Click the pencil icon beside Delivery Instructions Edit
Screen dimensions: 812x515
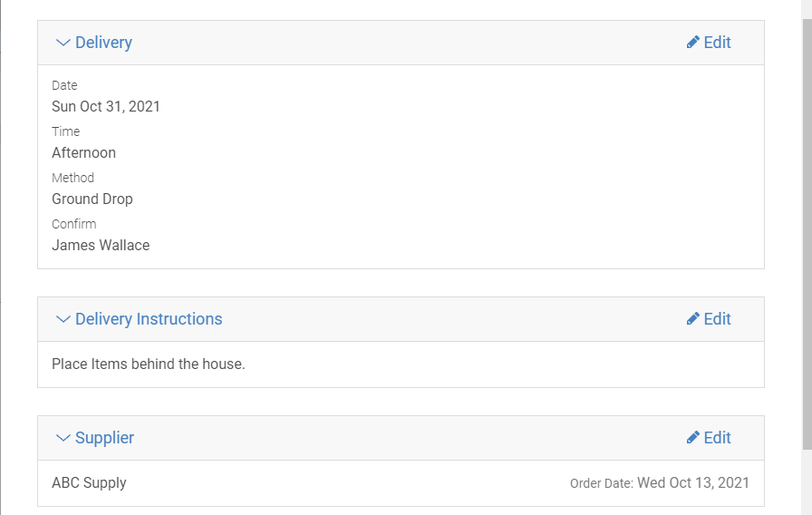tap(693, 318)
